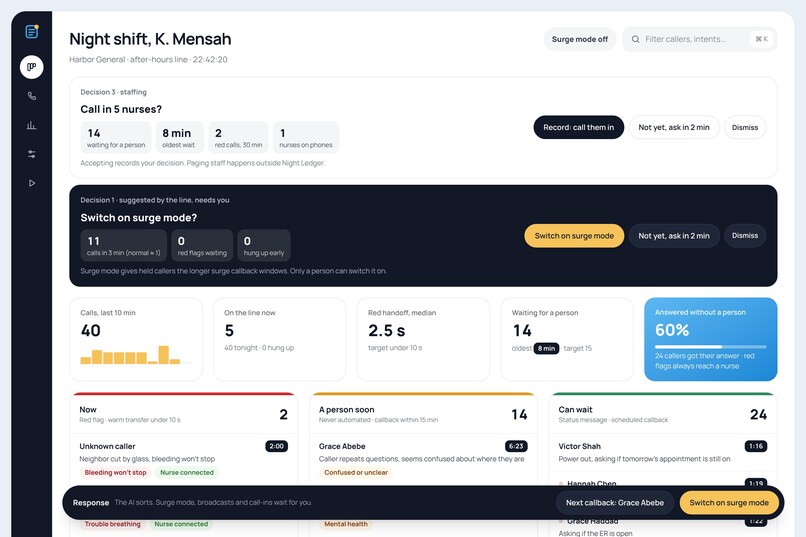The height and width of the screenshot is (537, 806).
Task: Open the Grace Abebe caller row
Action: coord(423,459)
